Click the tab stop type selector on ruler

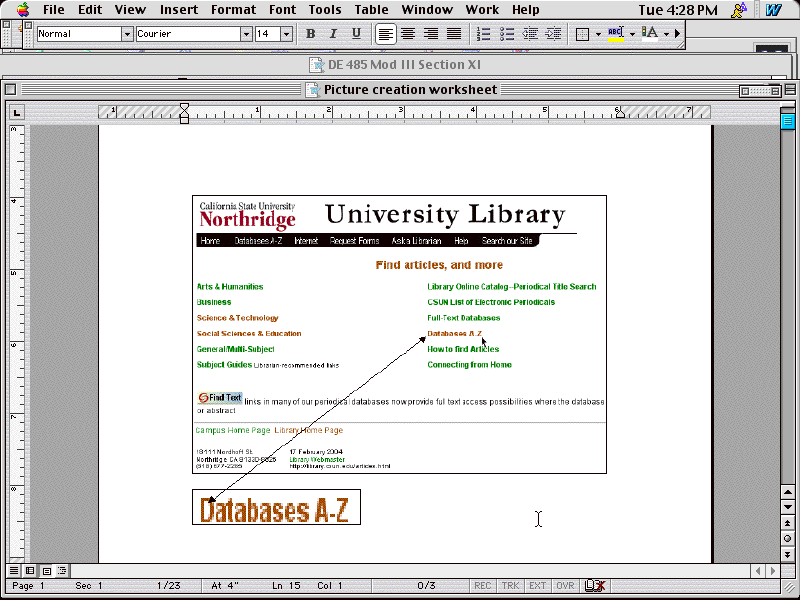point(17,112)
